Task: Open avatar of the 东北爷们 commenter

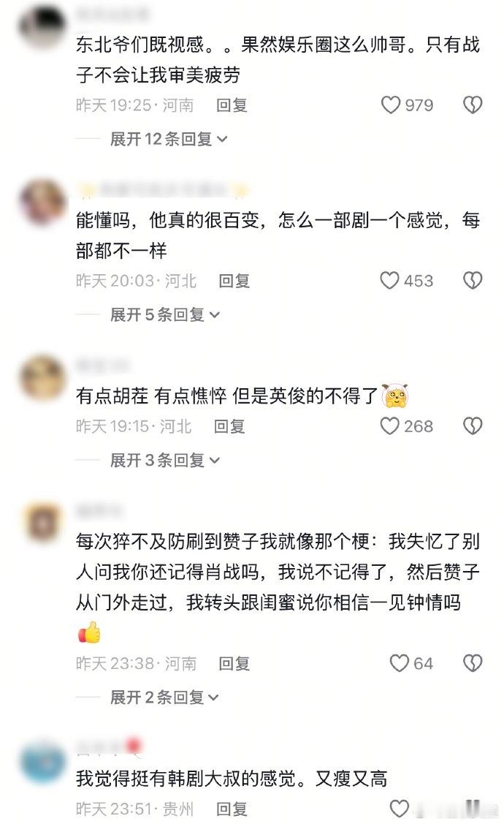Action: point(42,25)
